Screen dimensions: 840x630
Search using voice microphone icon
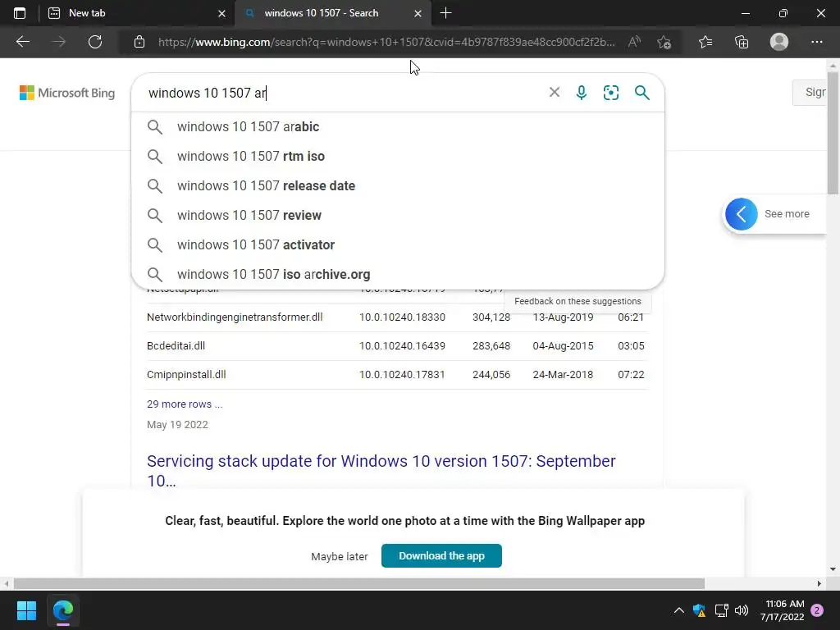(582, 93)
